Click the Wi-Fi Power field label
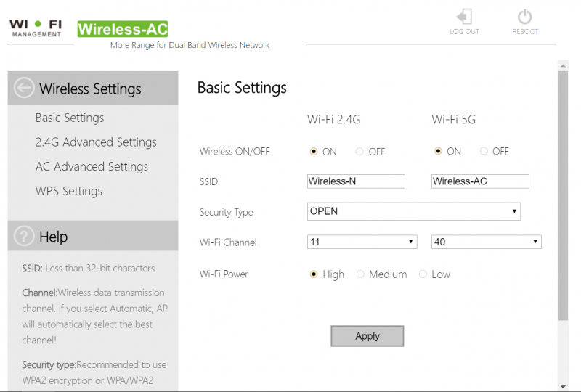The height and width of the screenshot is (392, 581). (224, 274)
